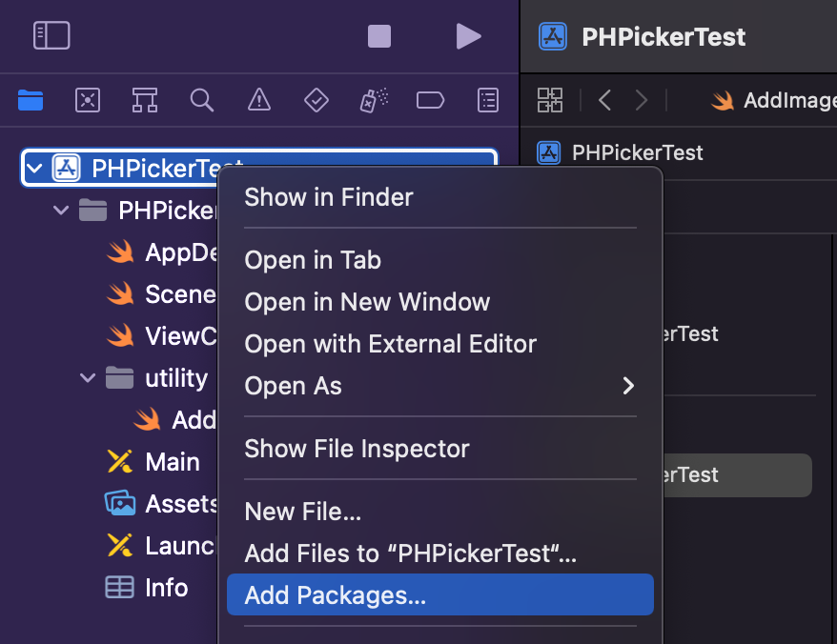Go back in editor history

pyautogui.click(x=604, y=100)
